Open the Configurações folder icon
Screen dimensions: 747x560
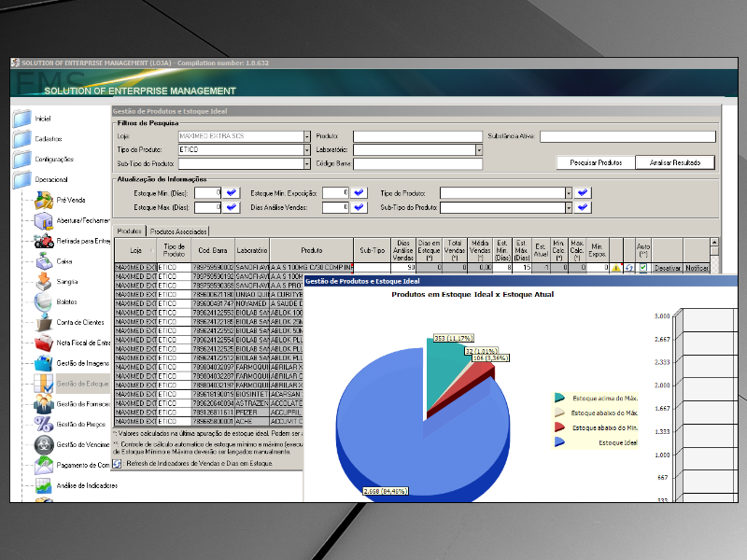(21, 160)
